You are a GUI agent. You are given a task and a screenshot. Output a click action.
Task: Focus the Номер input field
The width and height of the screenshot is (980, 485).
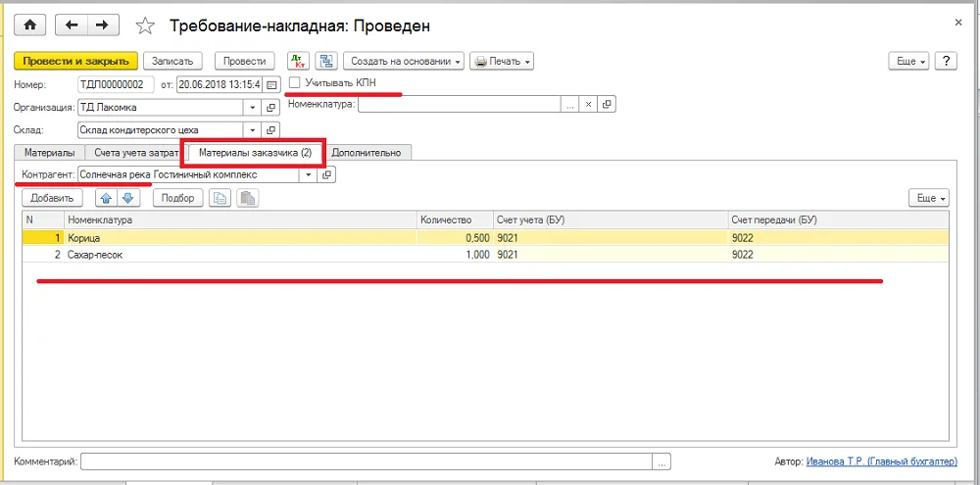(x=116, y=84)
